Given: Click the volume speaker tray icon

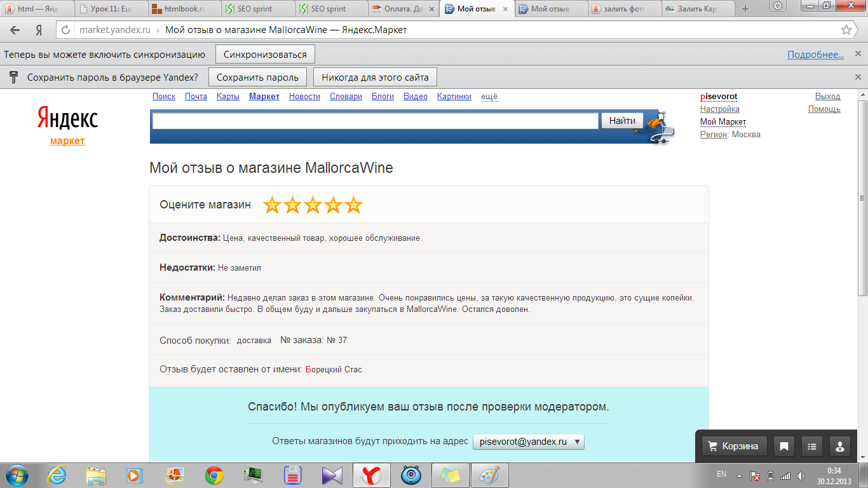Looking at the screenshot, I should (801, 476).
